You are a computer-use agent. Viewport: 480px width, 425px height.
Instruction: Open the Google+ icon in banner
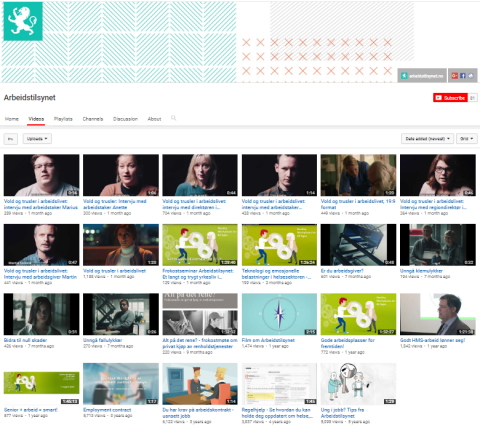454,76
